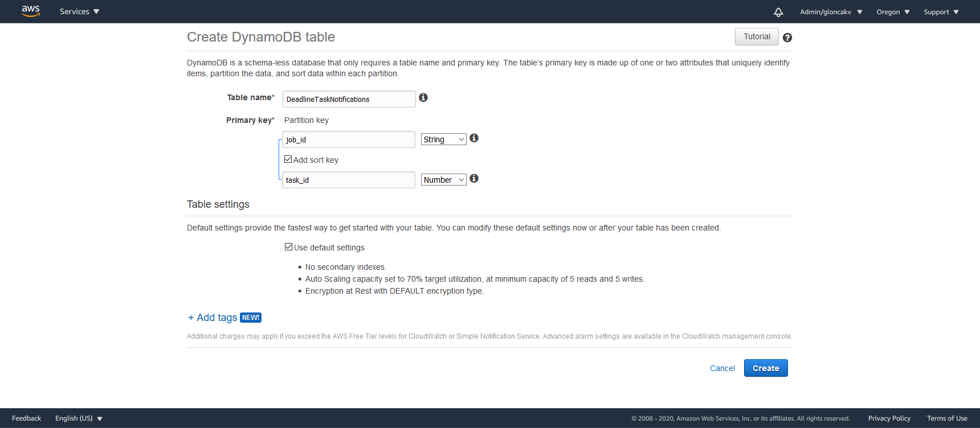Open the AWS logo home page

coord(31,11)
